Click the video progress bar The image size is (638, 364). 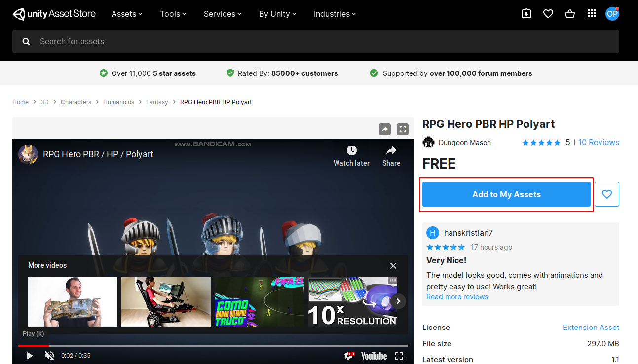coord(213,346)
